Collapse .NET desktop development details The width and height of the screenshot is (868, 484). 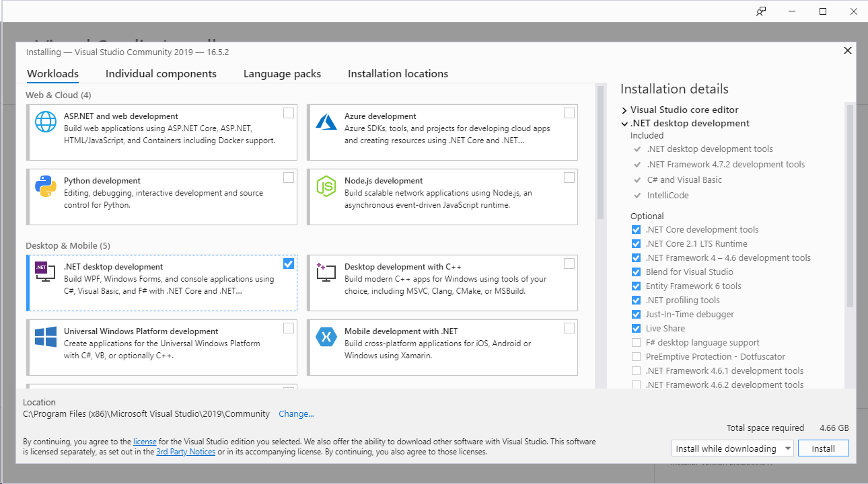click(625, 124)
